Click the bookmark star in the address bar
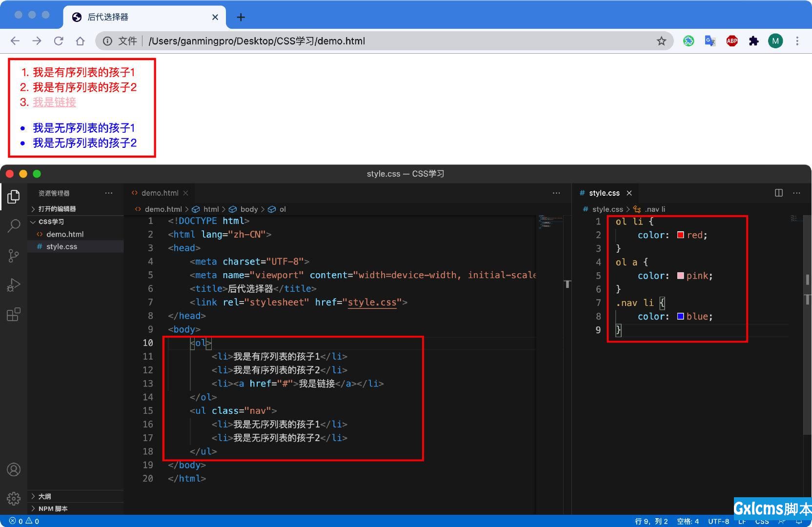 pyautogui.click(x=662, y=41)
